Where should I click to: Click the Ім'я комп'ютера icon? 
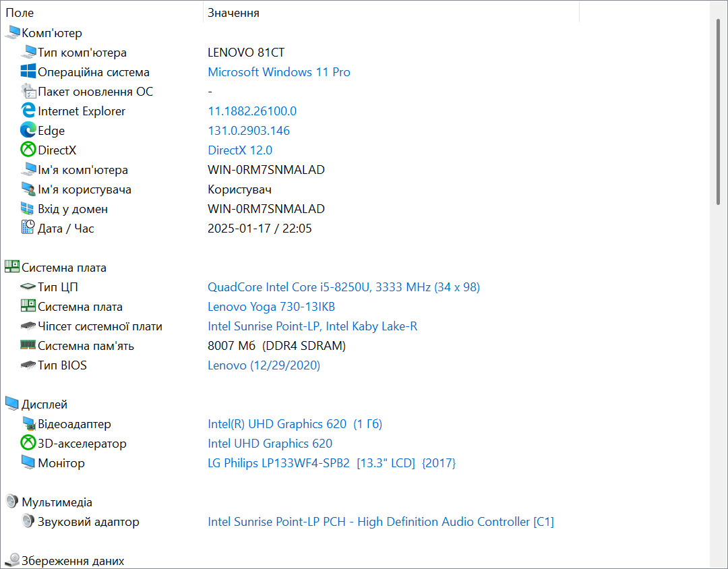28,169
